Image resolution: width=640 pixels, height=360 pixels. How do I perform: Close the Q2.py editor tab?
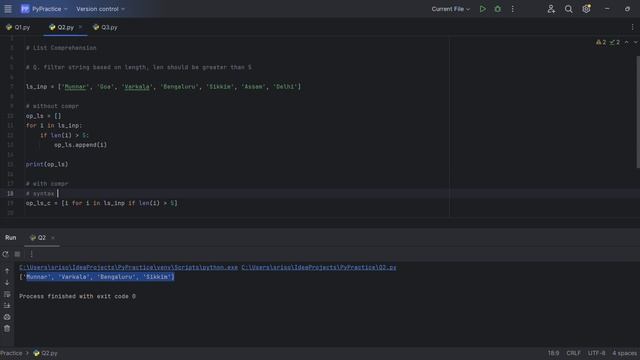tap(80, 27)
